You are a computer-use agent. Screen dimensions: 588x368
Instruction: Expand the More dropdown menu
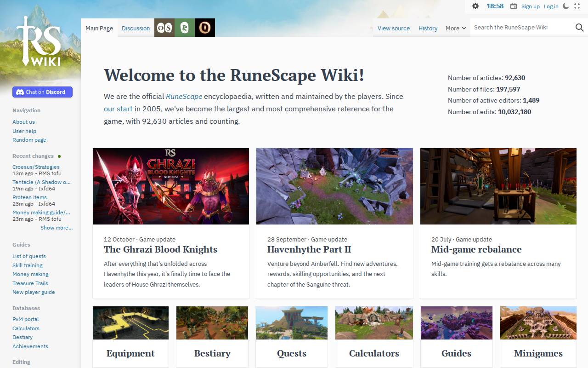456,28
